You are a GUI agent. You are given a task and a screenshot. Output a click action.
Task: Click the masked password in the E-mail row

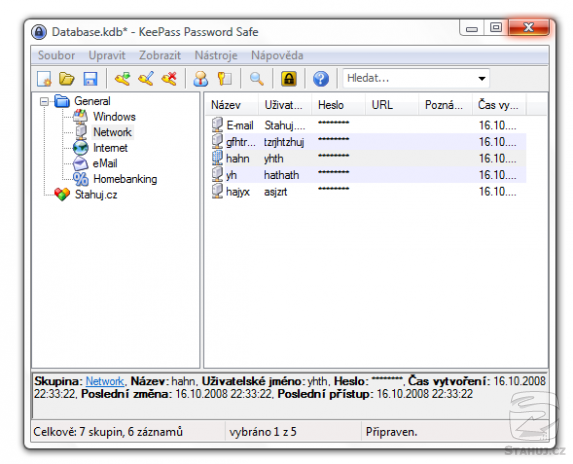(x=333, y=123)
